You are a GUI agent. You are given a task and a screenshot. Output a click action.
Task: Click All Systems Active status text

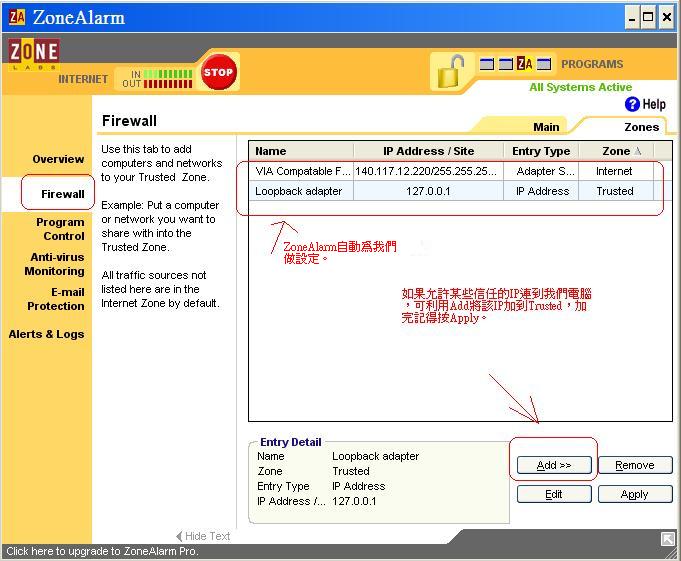coord(580,87)
